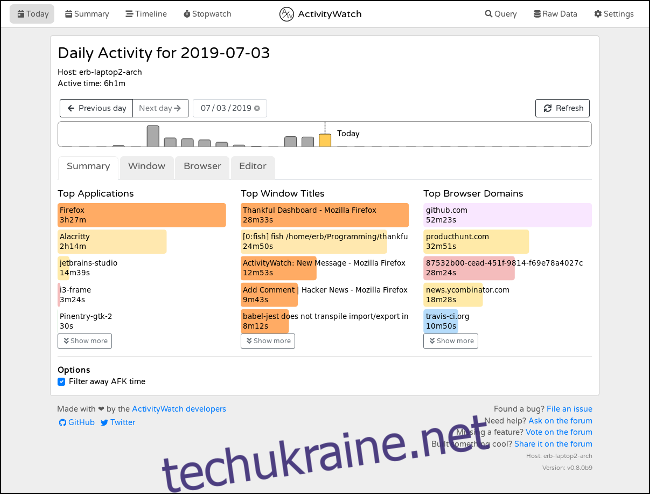Expand Show more under Top Applications
Image resolution: width=650 pixels, height=494 pixels.
pyautogui.click(x=85, y=341)
